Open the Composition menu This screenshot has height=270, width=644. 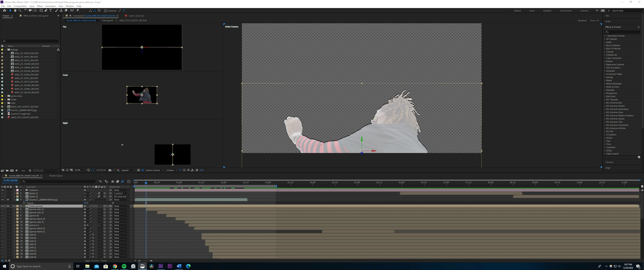click(x=20, y=6)
